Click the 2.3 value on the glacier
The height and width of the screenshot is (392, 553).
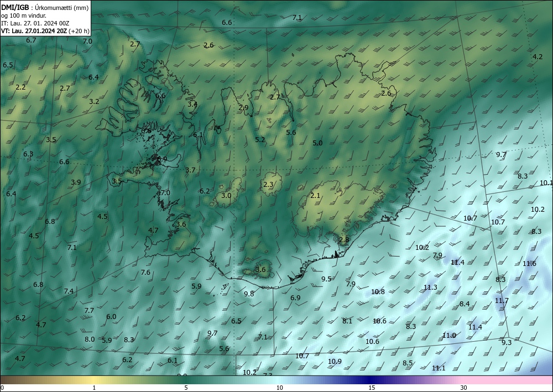pos(268,184)
